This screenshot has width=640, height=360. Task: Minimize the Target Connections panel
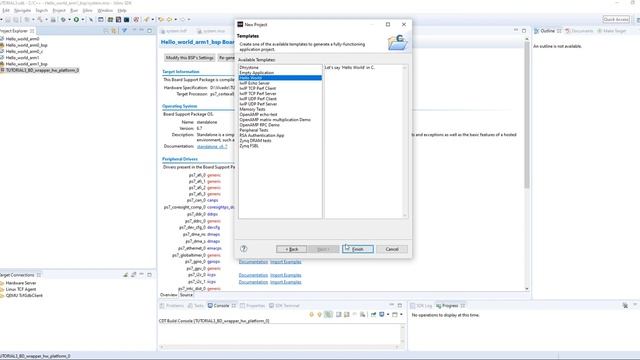coord(142,275)
